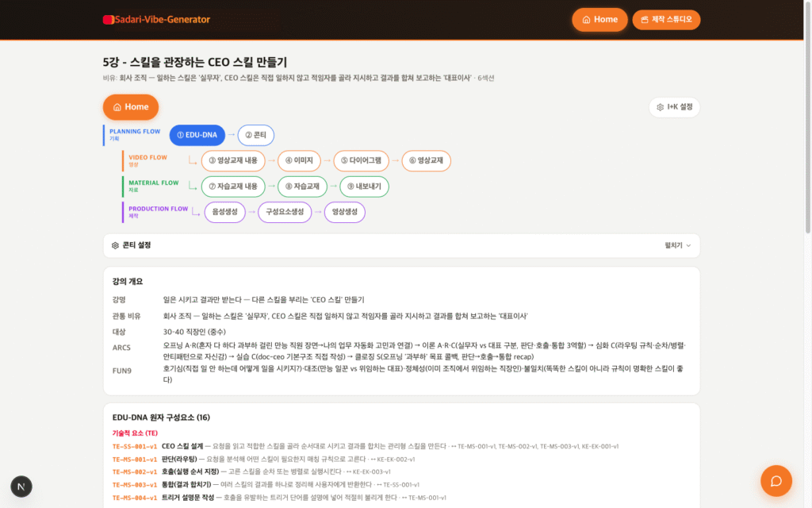Screen dimensions: 812x508
Task: Select 음성생성 production step
Action: (x=224, y=212)
